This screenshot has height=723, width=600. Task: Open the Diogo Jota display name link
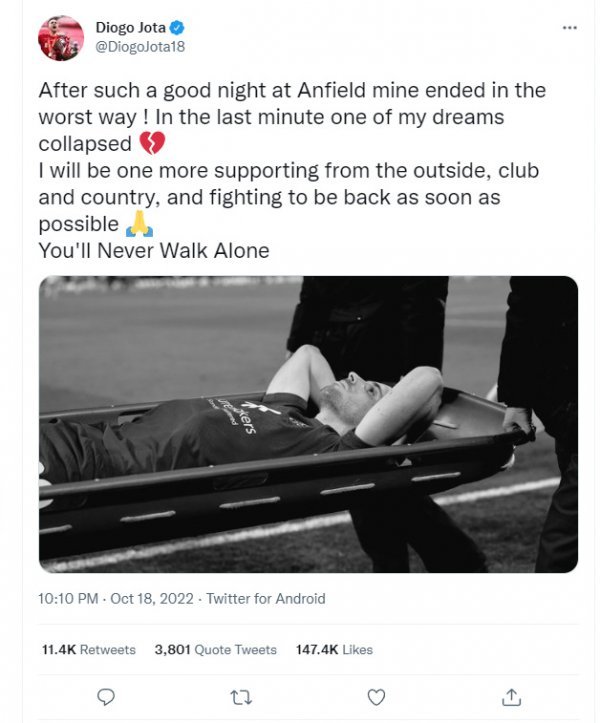click(x=130, y=27)
